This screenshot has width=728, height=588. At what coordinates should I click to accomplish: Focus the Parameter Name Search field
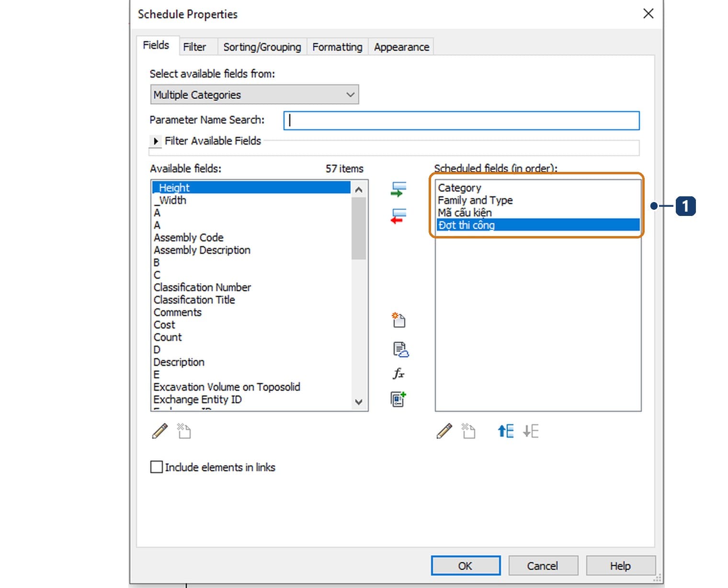(462, 121)
